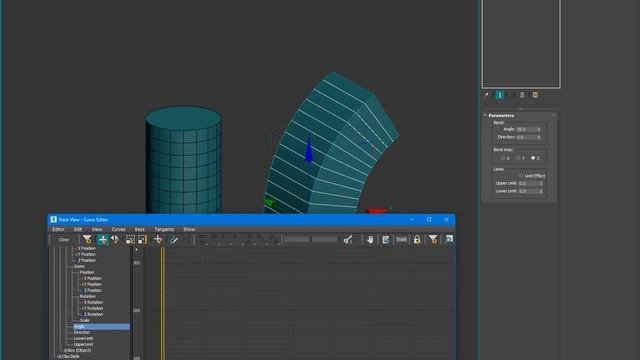Enable the Limit Effect checkbox
Screen dimensions: 640x360
[521, 176]
